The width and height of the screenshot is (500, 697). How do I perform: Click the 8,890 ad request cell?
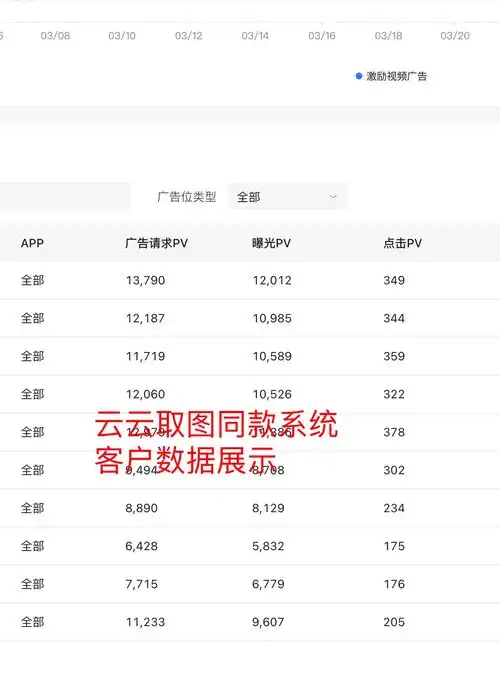141,508
